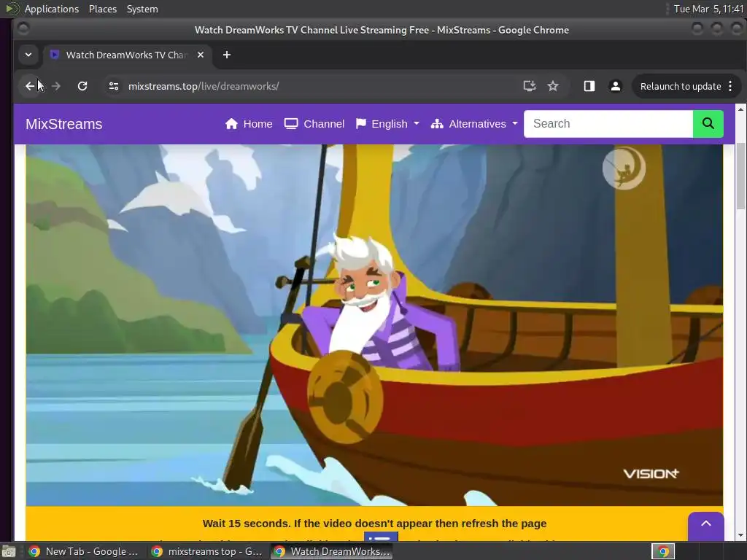Click the DreamWorks video stream

(x=374, y=324)
